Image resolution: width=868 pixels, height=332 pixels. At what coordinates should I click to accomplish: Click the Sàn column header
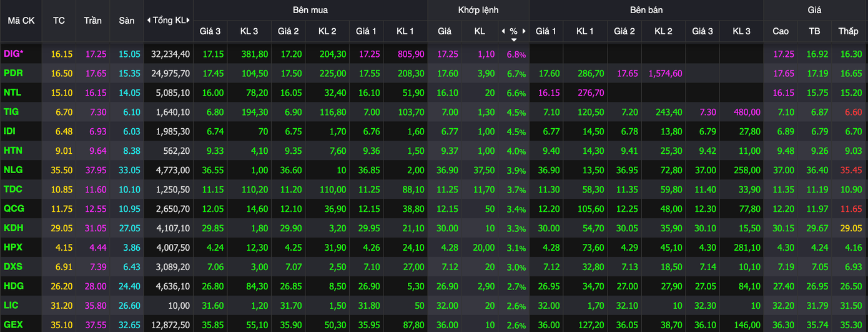coord(127,21)
